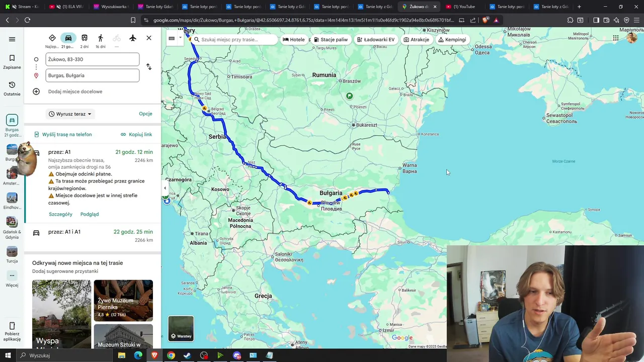Image resolution: width=644 pixels, height=362 pixels.
Task: Open the browser main menu
Action: (637, 20)
